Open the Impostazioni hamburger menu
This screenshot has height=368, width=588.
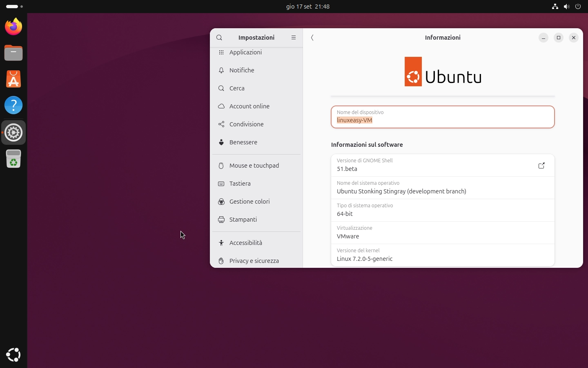(x=293, y=38)
